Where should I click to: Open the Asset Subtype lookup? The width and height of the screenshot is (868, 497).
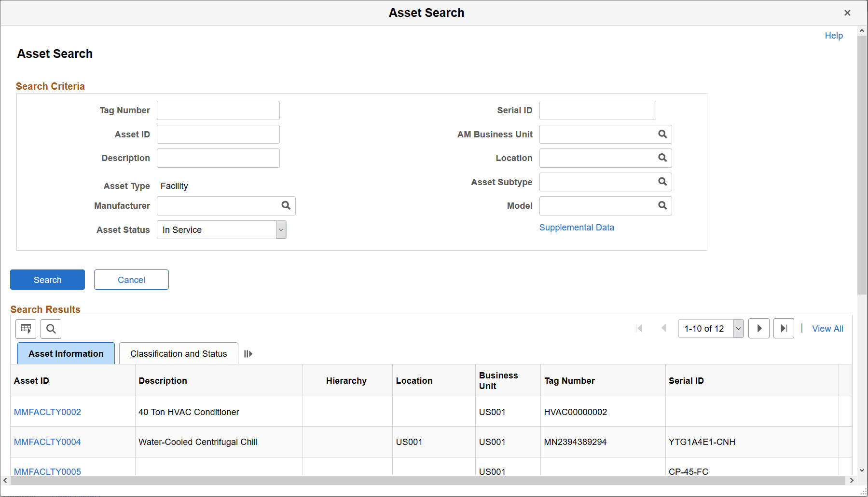(x=661, y=182)
